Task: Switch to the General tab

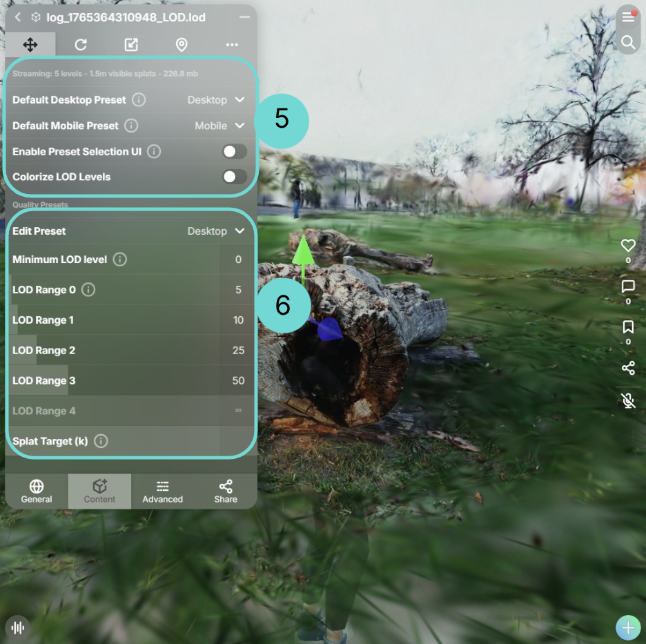Action: [x=37, y=491]
